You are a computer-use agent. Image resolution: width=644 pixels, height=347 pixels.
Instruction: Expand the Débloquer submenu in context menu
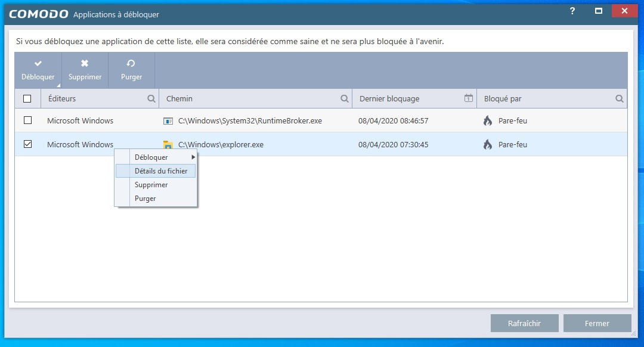click(156, 157)
